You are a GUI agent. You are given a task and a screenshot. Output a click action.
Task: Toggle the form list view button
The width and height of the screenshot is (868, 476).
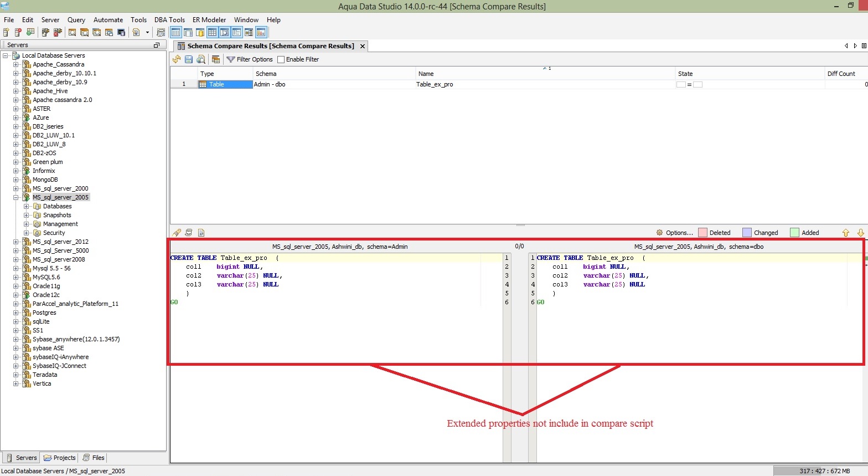236,32
